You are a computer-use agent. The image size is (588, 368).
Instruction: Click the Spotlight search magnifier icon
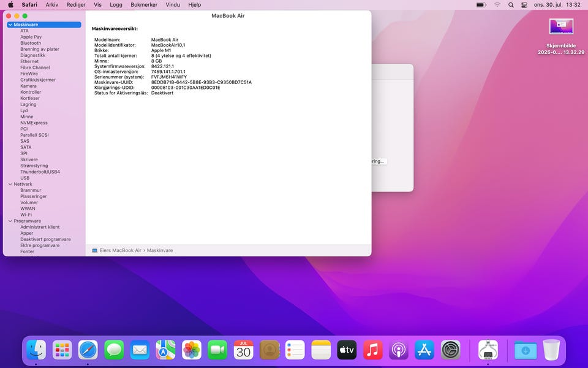[511, 5]
